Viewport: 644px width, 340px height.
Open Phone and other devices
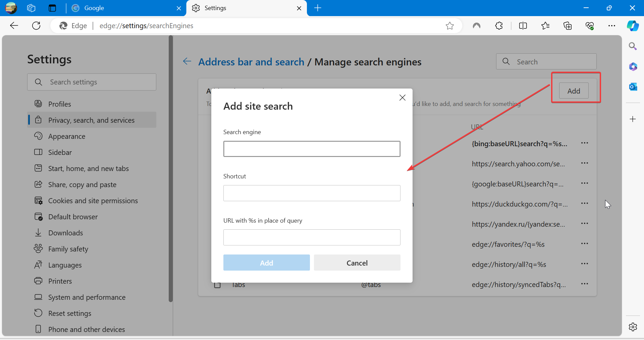coord(92,329)
